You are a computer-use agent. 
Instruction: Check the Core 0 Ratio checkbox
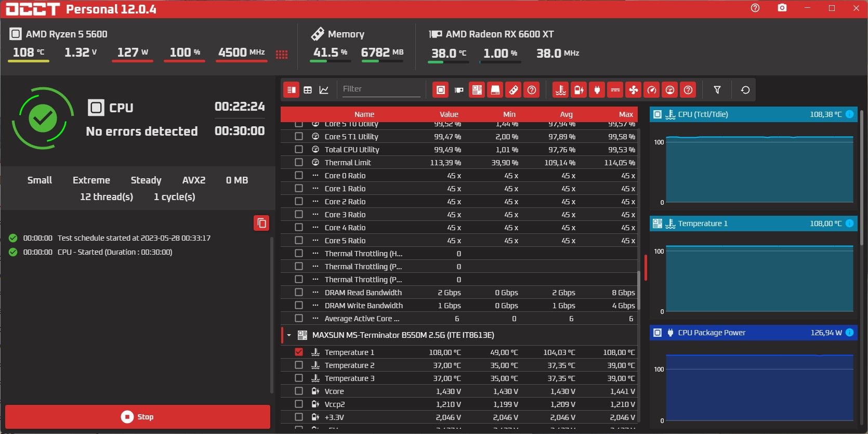coord(299,175)
